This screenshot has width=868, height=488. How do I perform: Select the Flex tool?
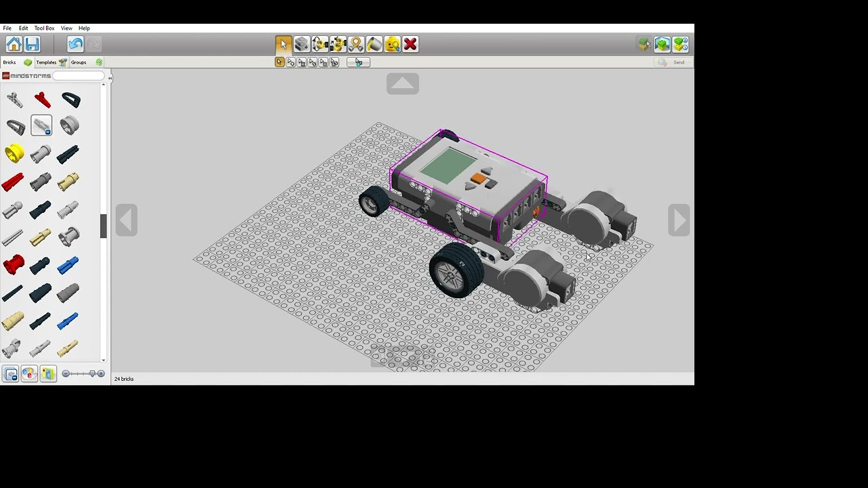(356, 45)
